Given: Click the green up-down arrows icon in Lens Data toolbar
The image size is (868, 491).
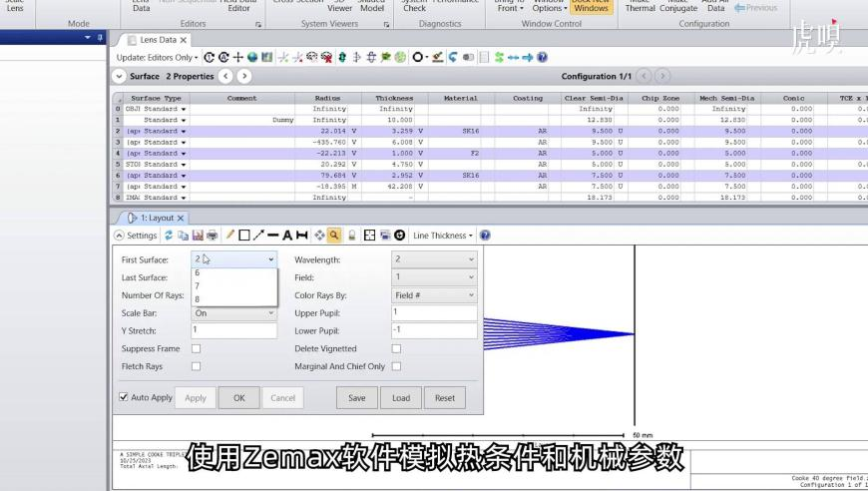Looking at the screenshot, I should coord(341,57).
